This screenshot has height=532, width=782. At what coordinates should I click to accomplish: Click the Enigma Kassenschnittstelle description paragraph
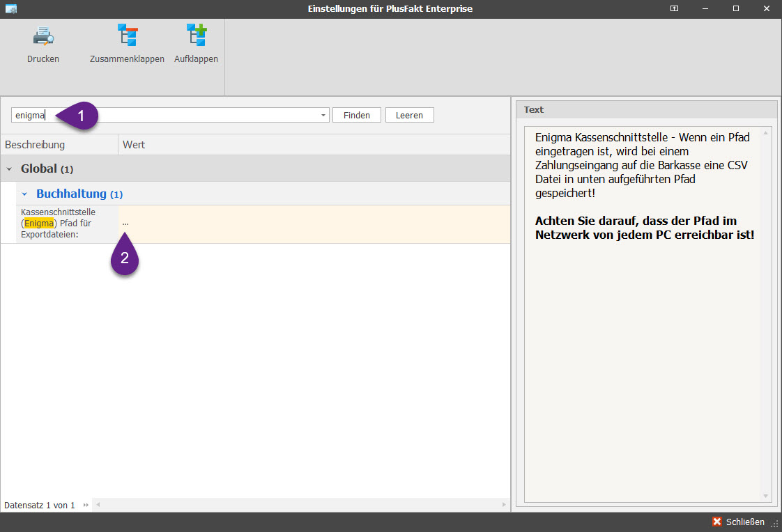[643, 165]
